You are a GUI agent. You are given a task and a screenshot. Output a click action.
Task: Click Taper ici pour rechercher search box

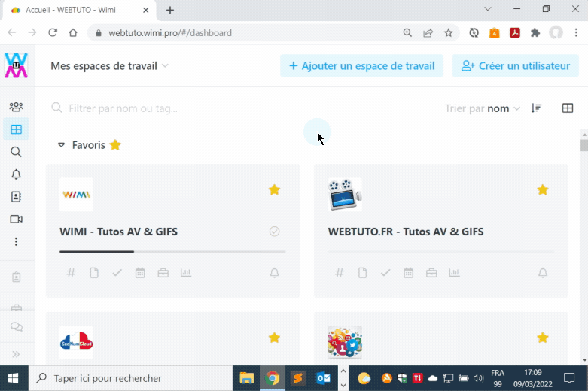click(x=130, y=378)
